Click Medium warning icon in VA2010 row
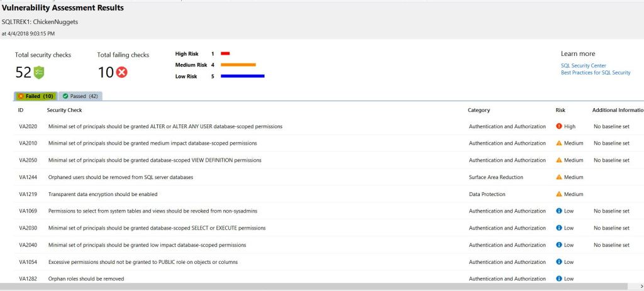This screenshot has width=644, height=291. click(559, 143)
